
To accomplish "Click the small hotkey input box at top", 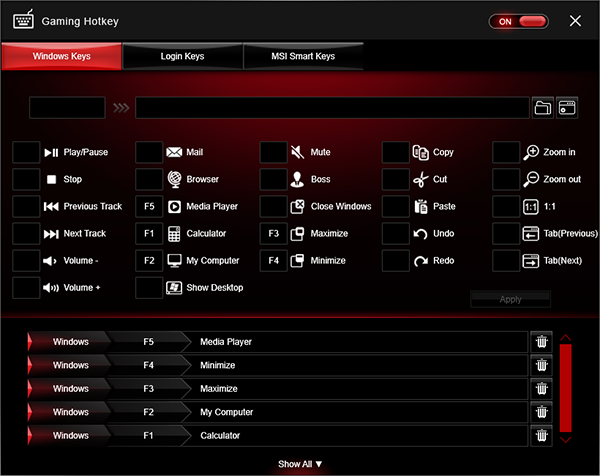I will 67,108.
